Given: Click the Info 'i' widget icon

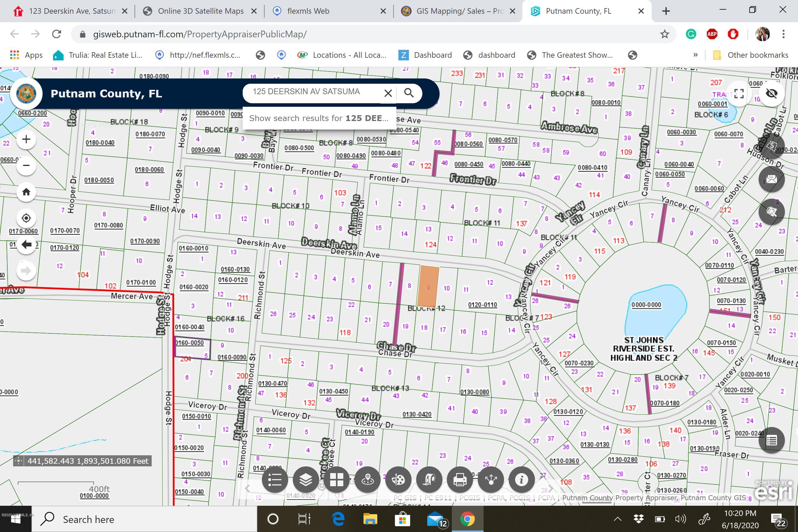Looking at the screenshot, I should pyautogui.click(x=521, y=480).
